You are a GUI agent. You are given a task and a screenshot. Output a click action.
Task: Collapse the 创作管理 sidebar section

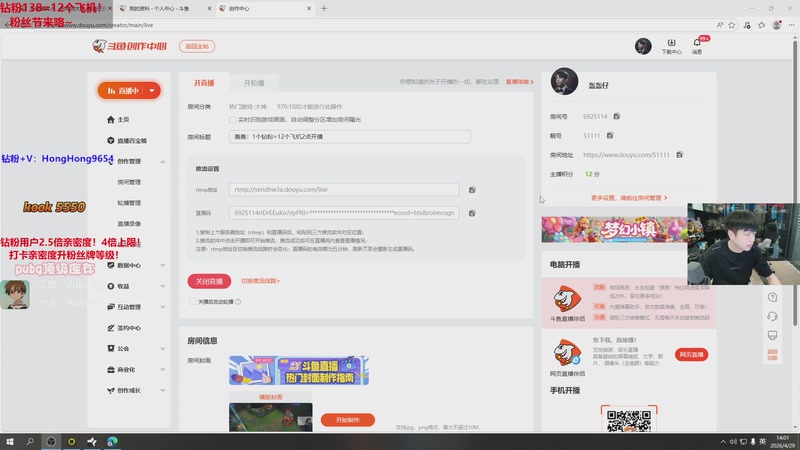tap(163, 161)
